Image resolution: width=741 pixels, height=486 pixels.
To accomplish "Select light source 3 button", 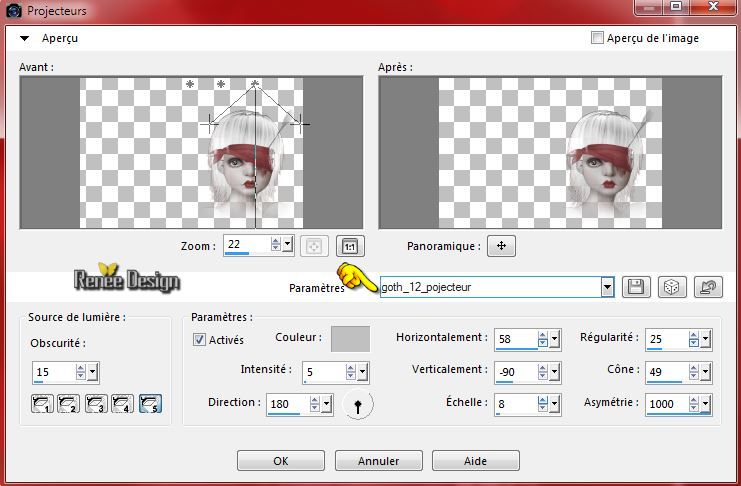I will click(96, 404).
